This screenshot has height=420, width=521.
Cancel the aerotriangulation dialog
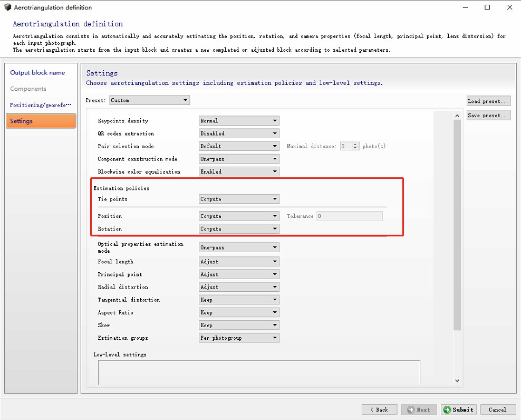click(x=498, y=409)
